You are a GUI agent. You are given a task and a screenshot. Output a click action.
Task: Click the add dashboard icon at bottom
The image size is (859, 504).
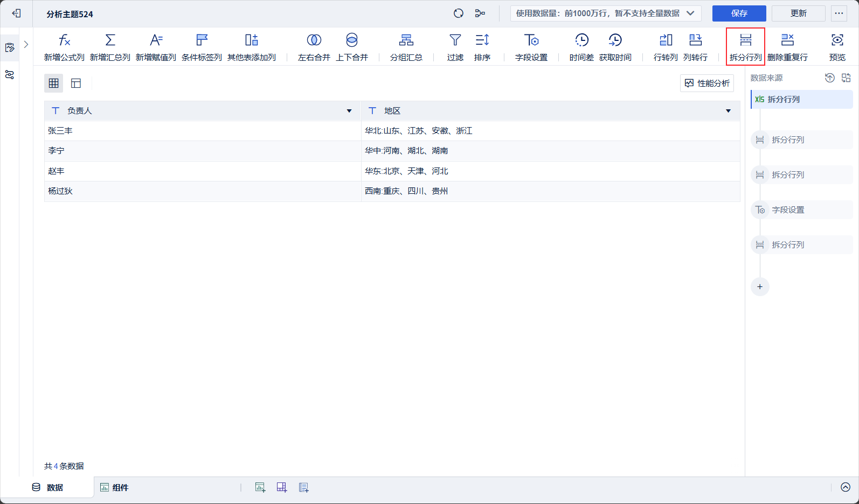(x=304, y=487)
